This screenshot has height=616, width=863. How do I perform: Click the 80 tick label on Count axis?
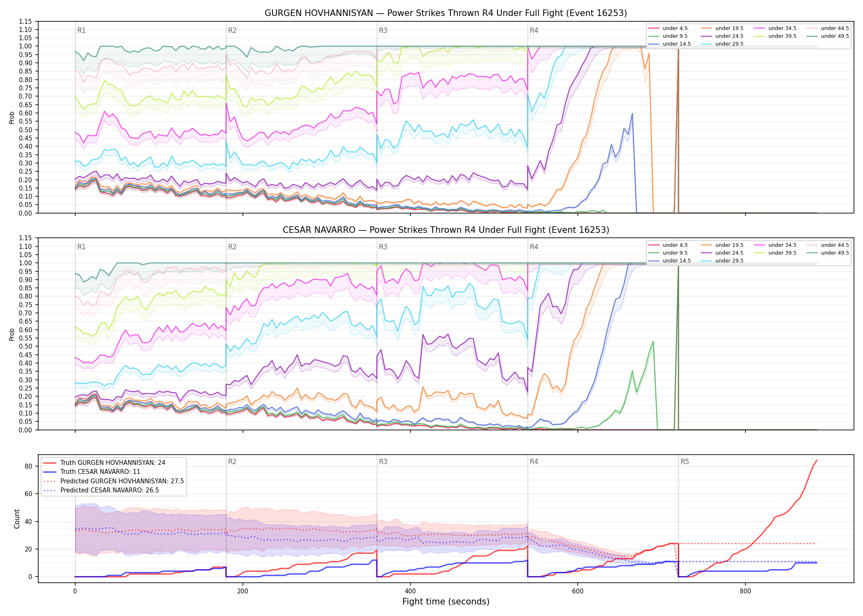[x=28, y=466]
